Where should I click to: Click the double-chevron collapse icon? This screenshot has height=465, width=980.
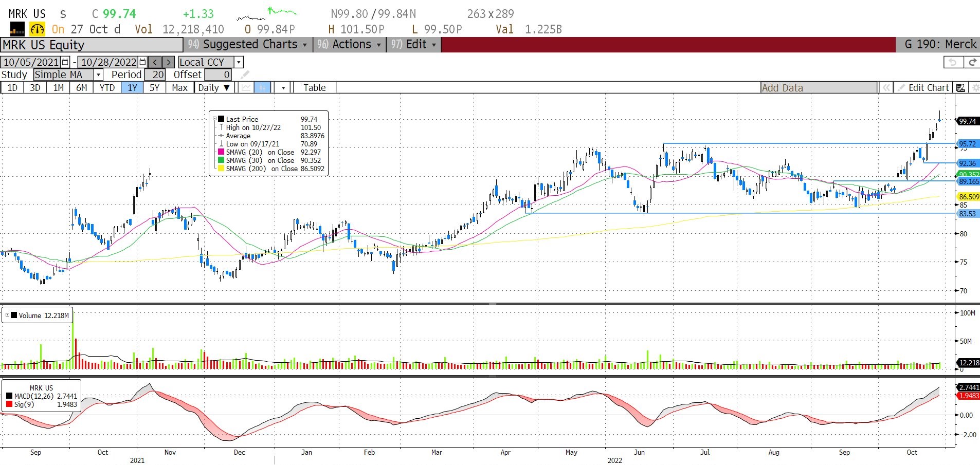[886, 88]
